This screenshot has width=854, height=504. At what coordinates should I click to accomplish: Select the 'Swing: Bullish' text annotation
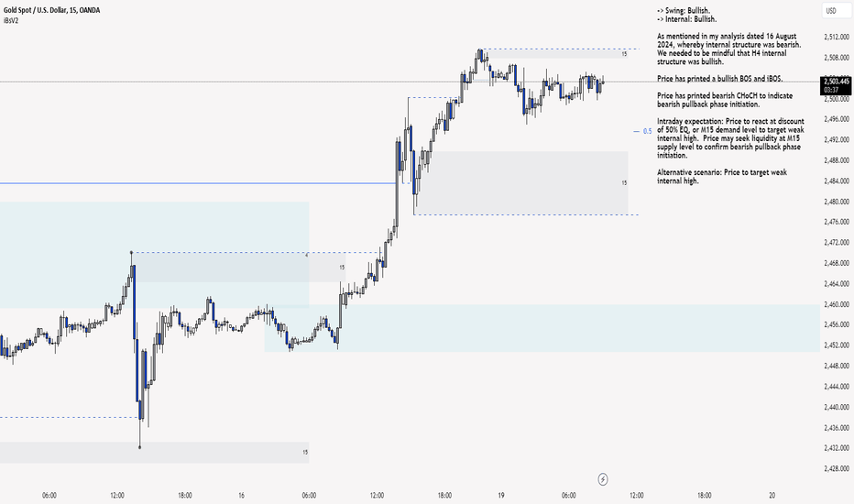[684, 10]
